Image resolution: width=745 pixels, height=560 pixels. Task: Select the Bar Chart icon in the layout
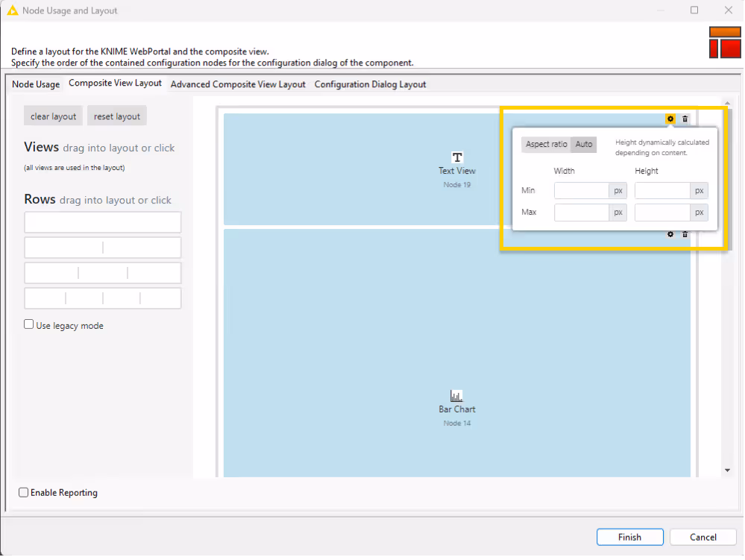pyautogui.click(x=456, y=395)
